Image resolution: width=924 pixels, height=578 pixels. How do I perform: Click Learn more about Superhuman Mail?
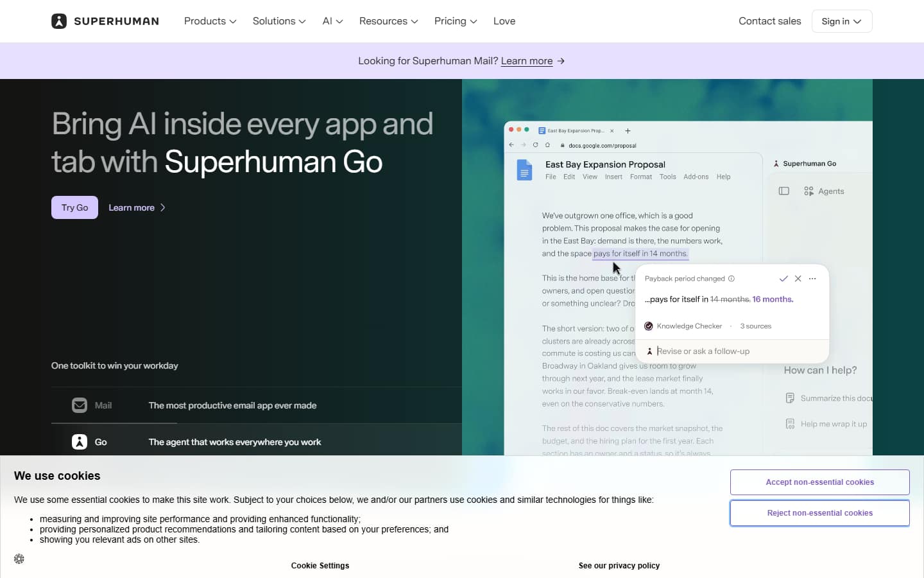[526, 61]
